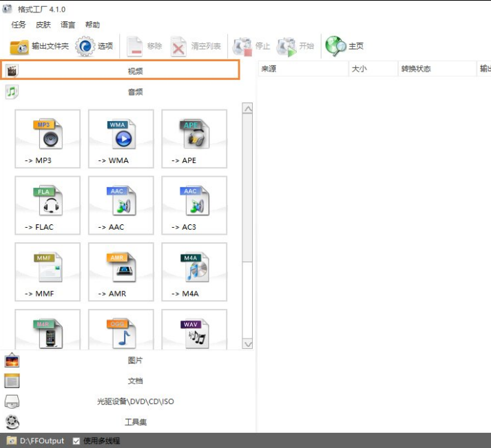Select the MP3 conversion format icon
Image resolution: width=491 pixels, height=448 pixels.
pos(48,138)
